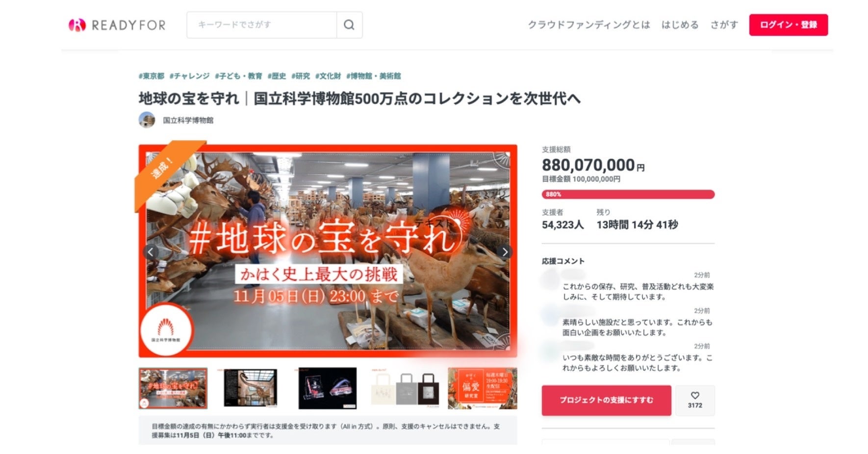Show next carousel image arrow
Viewport: 868px width, 454px height.
(x=505, y=252)
